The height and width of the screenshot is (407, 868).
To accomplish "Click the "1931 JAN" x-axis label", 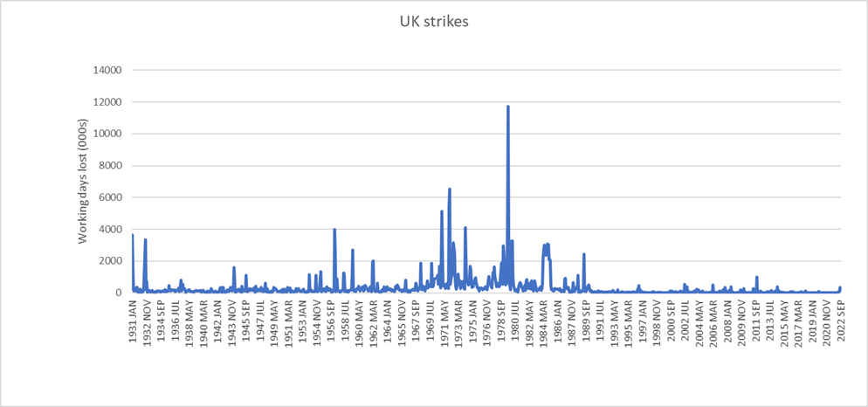I will tap(134, 321).
